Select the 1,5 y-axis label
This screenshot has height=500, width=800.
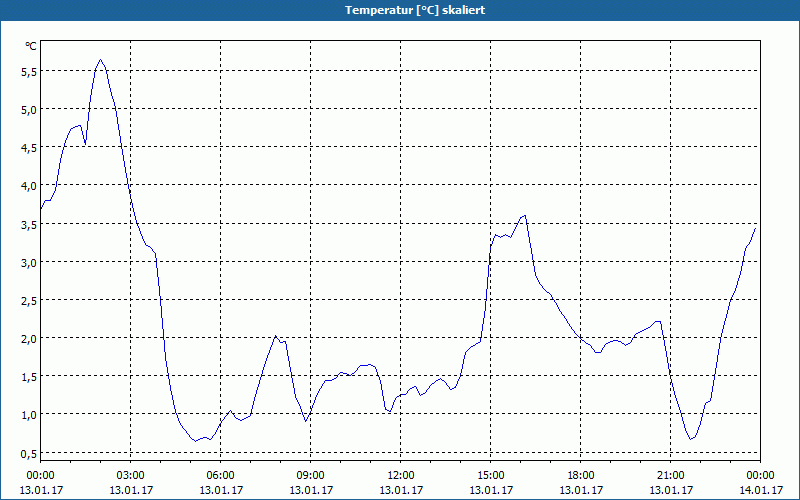tap(29, 377)
